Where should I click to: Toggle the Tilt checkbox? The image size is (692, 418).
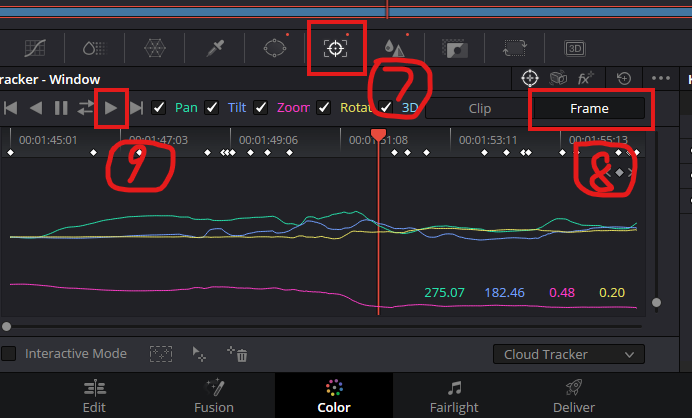211,108
